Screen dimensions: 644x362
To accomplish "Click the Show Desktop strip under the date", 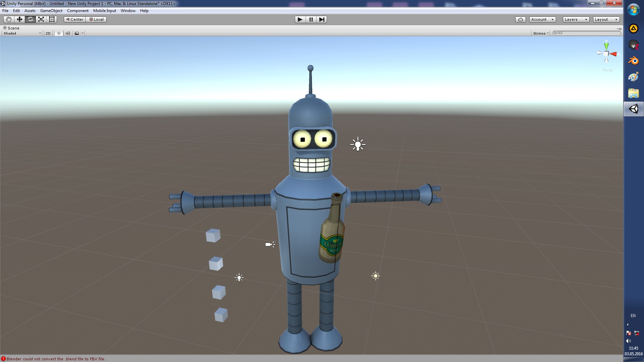I will (634, 360).
